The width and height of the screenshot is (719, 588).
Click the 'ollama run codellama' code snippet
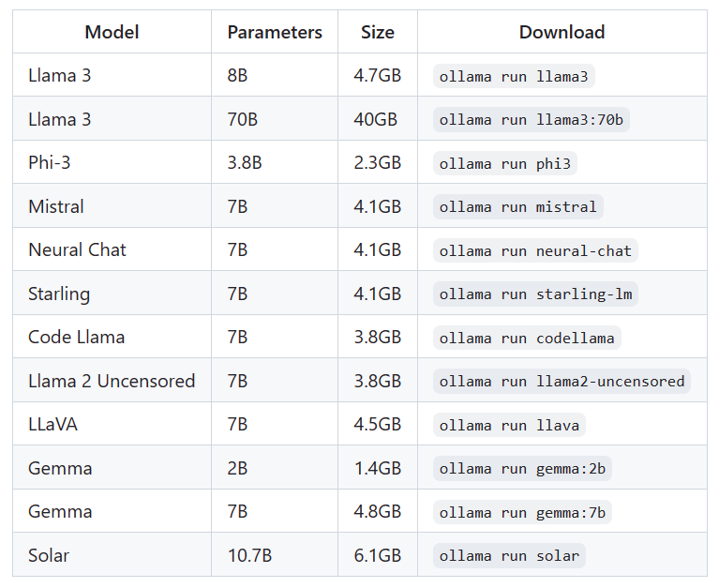point(527,338)
